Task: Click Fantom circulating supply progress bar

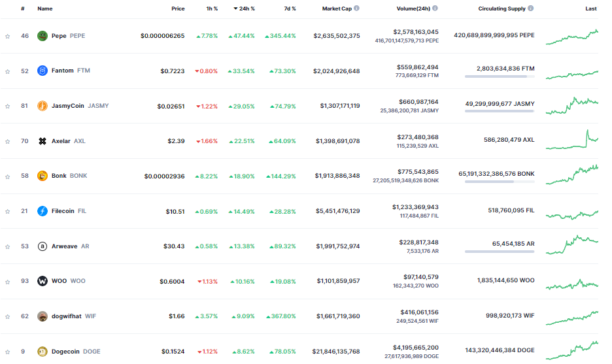Action: (500, 76)
